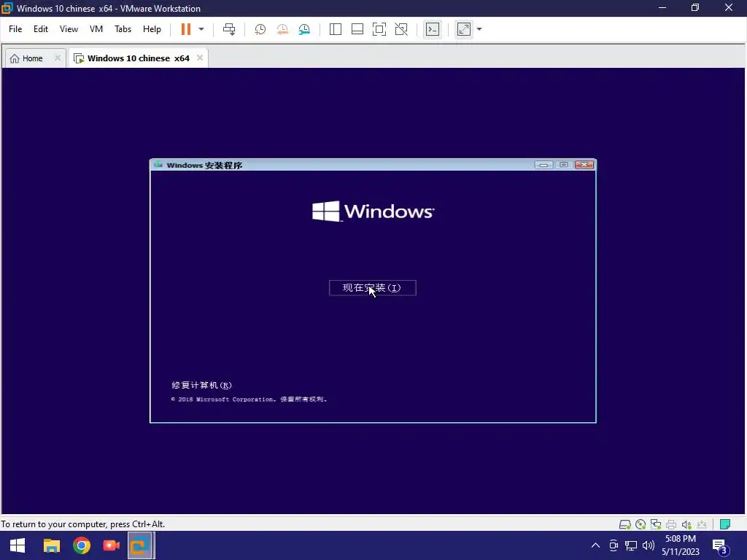Click the sound card status icon
The image size is (747, 560).
[686, 524]
